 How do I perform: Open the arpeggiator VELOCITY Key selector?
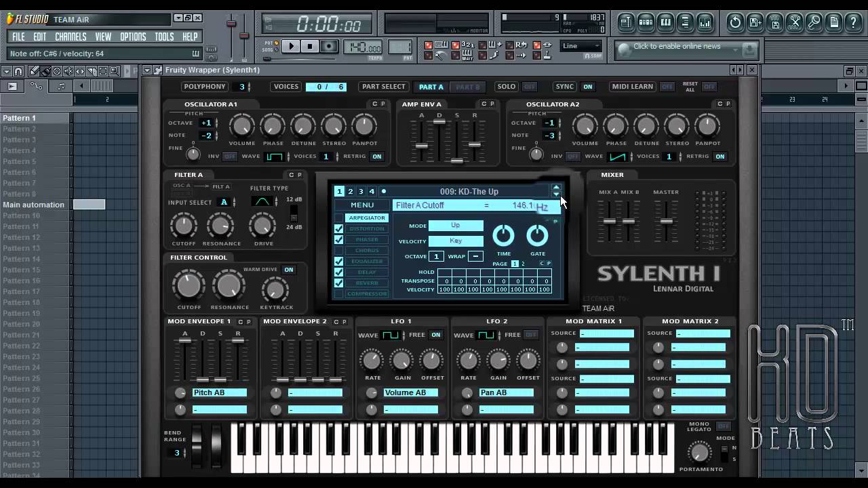point(456,241)
